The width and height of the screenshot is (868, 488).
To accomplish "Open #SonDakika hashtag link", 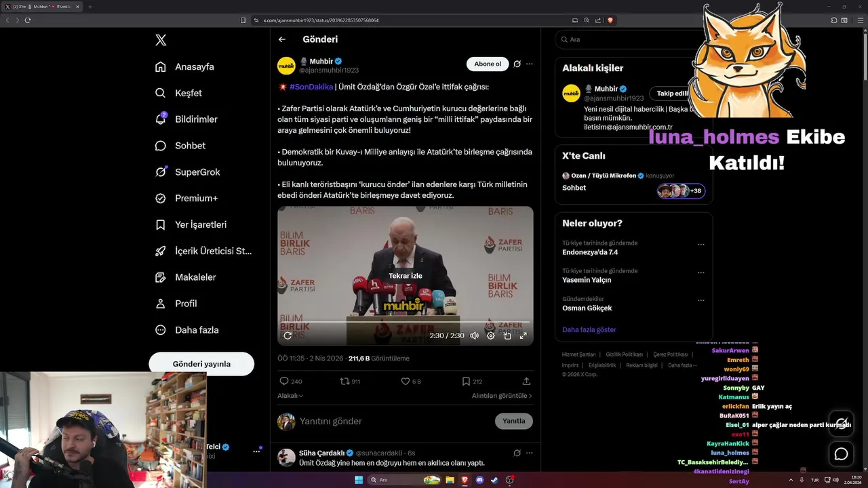I will pyautogui.click(x=311, y=87).
